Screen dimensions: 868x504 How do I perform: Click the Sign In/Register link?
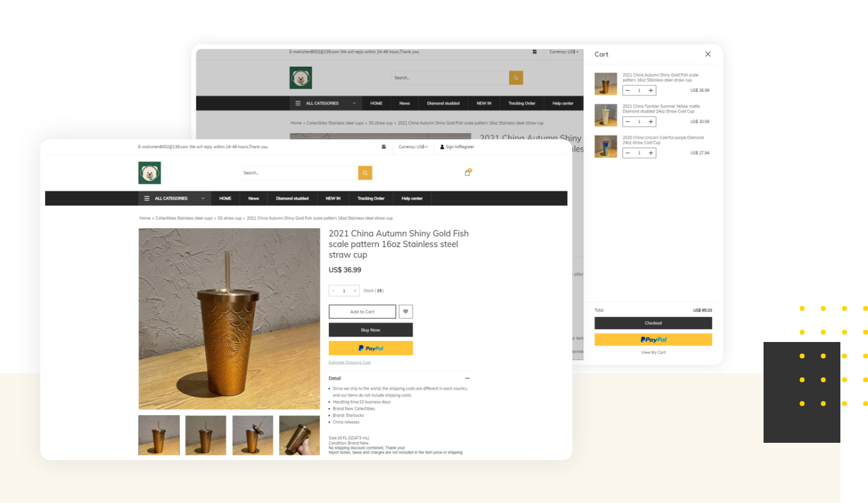[457, 147]
